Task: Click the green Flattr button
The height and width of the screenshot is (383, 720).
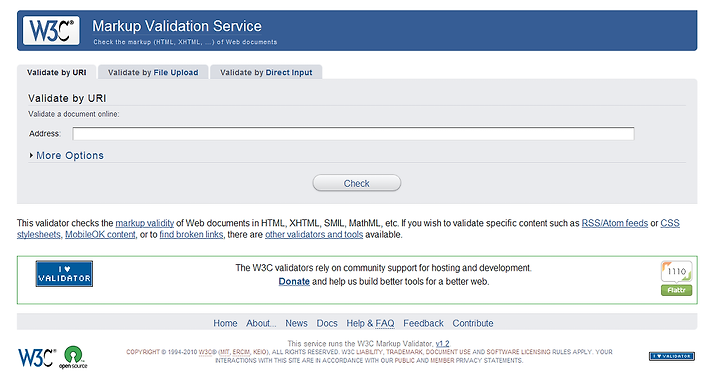Action: click(x=676, y=290)
